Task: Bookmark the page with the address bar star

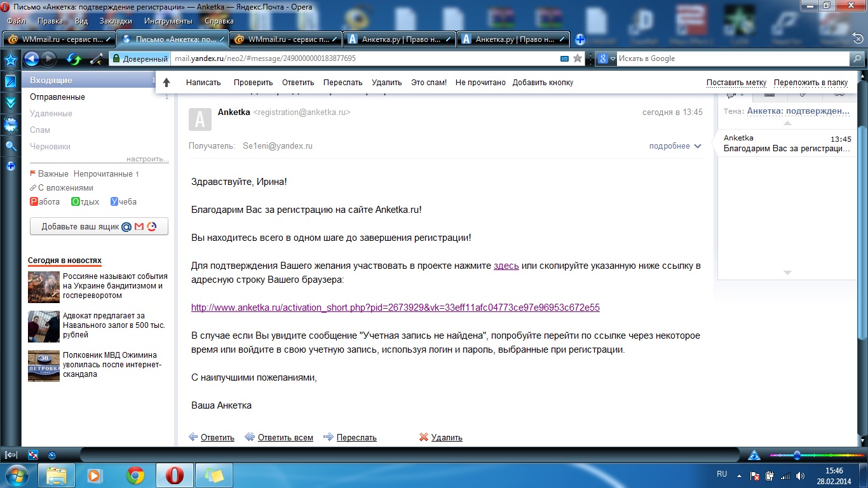Action: pos(578,58)
